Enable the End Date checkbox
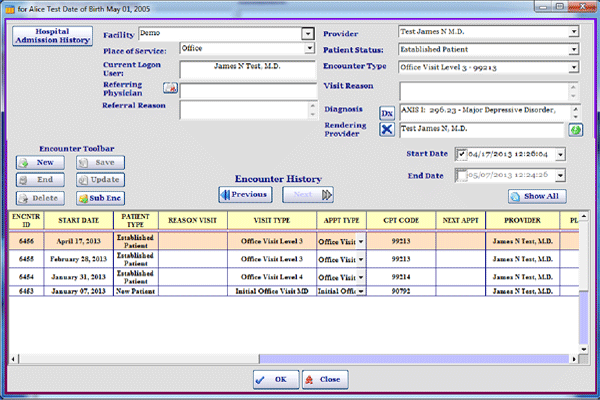 coord(461,175)
